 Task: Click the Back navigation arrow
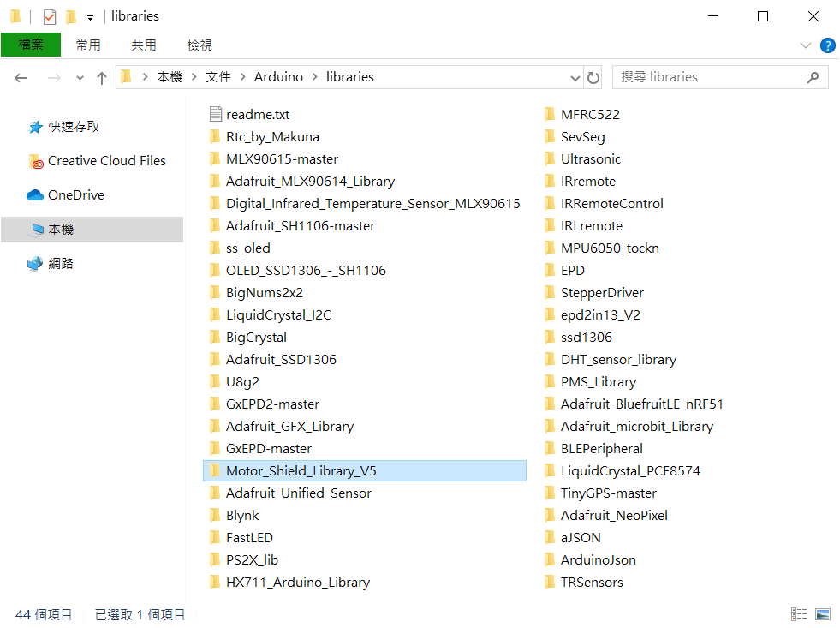[x=21, y=78]
